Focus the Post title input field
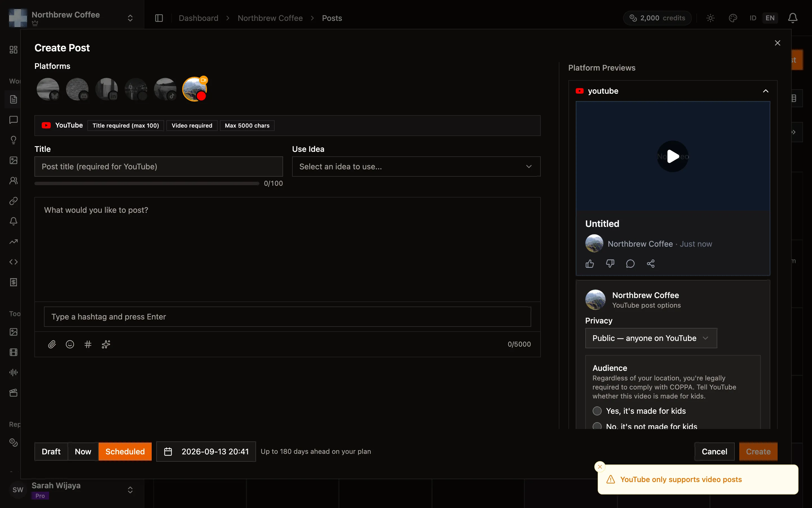 tap(159, 167)
